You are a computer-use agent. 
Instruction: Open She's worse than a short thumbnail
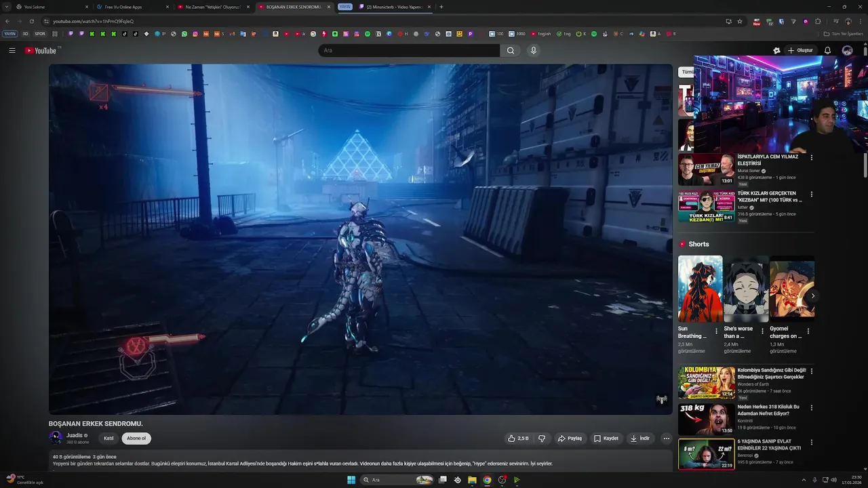(746, 289)
